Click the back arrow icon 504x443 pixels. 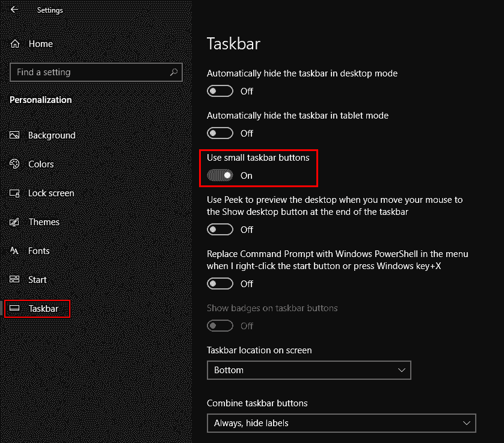coord(14,10)
